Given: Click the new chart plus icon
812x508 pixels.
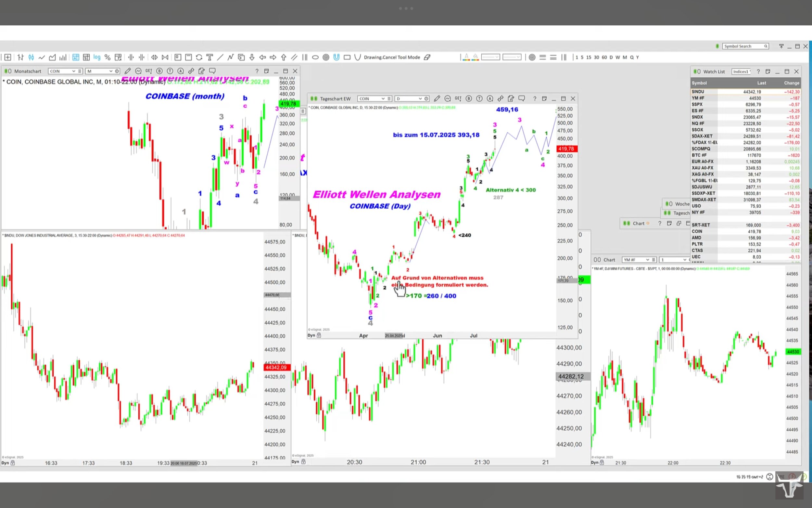Looking at the screenshot, I should (8, 58).
